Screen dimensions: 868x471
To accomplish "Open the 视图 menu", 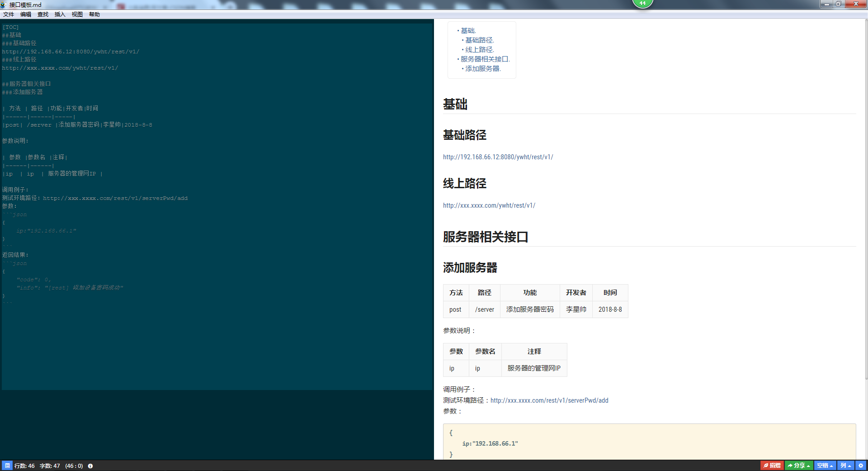I will click(x=77, y=14).
